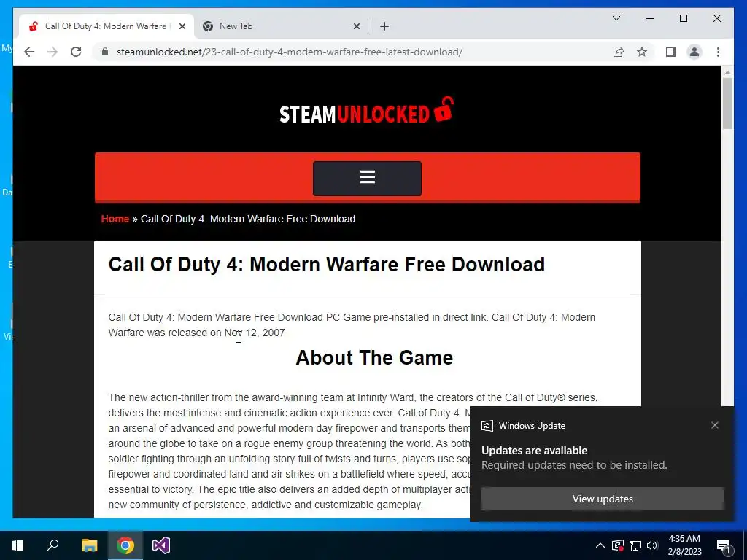Select the Call Of Duty 4: Modern Warfare tab
The height and width of the screenshot is (560, 747).
coord(106,26)
